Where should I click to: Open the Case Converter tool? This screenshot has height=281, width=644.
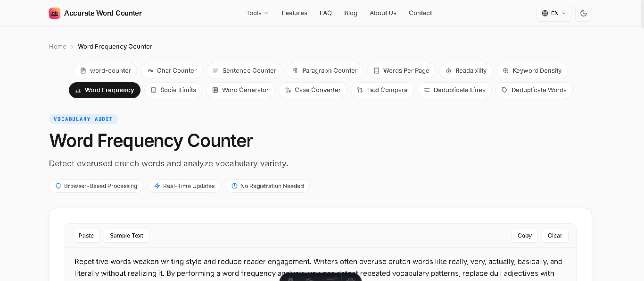tap(313, 90)
